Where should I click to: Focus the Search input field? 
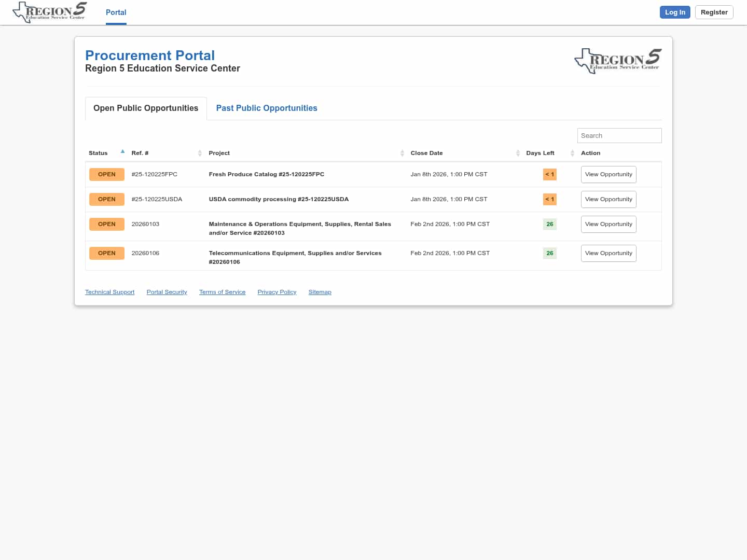[x=619, y=135]
